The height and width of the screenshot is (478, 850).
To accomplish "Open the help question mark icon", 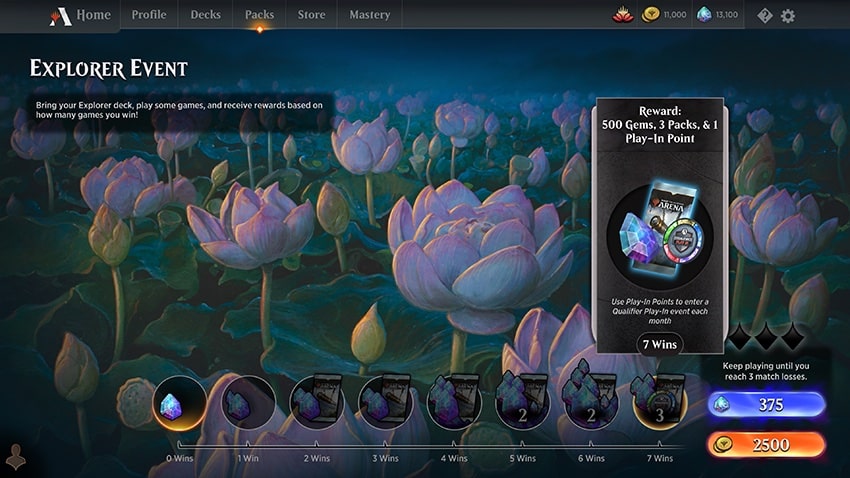I will tap(765, 15).
